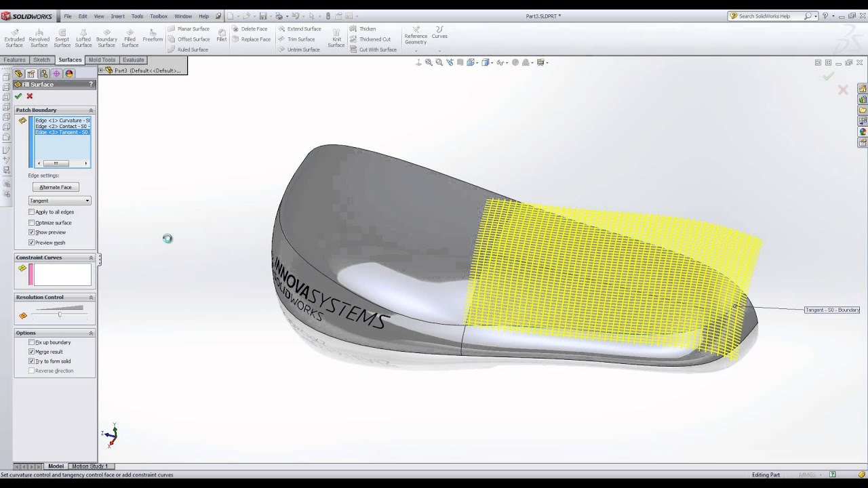Click the Search SolidWorks Help field
Image resolution: width=868 pixels, height=488 pixels.
[x=769, y=16]
